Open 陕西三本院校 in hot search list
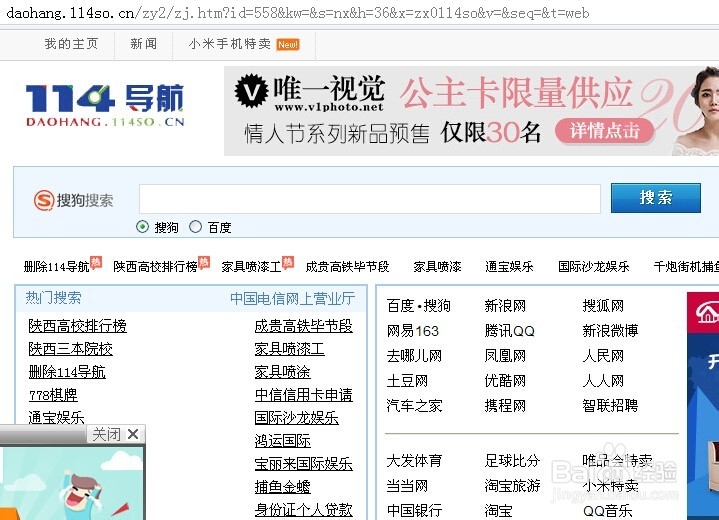 [70, 349]
